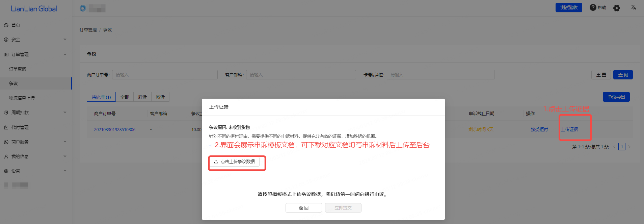Open the settings gear icon in header
This screenshot has height=224, width=644.
617,8
